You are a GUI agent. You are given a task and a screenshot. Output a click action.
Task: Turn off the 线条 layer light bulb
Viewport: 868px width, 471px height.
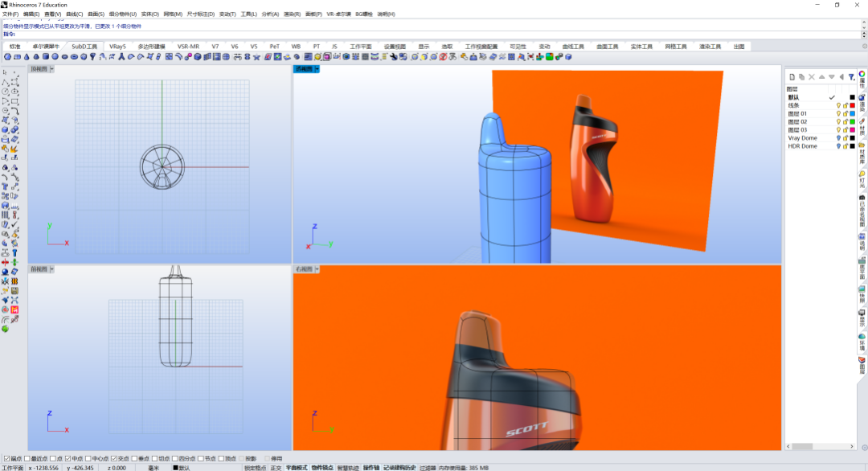click(838, 105)
